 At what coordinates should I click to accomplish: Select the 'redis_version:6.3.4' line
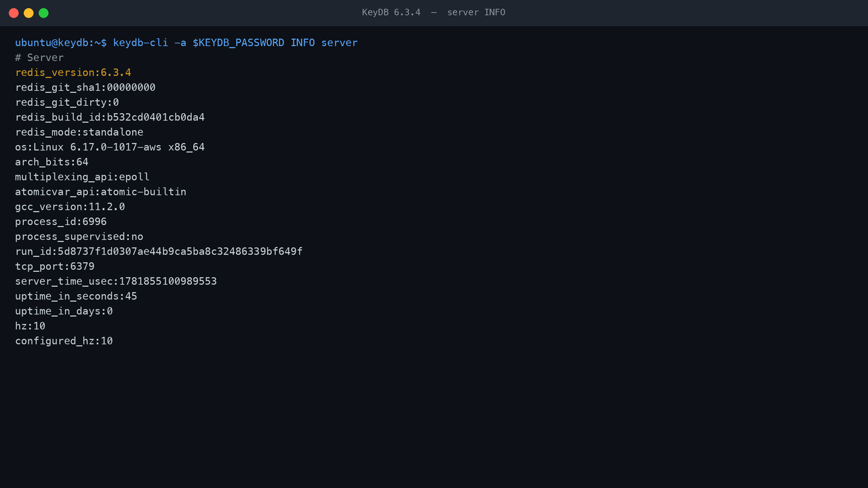pyautogui.click(x=73, y=73)
